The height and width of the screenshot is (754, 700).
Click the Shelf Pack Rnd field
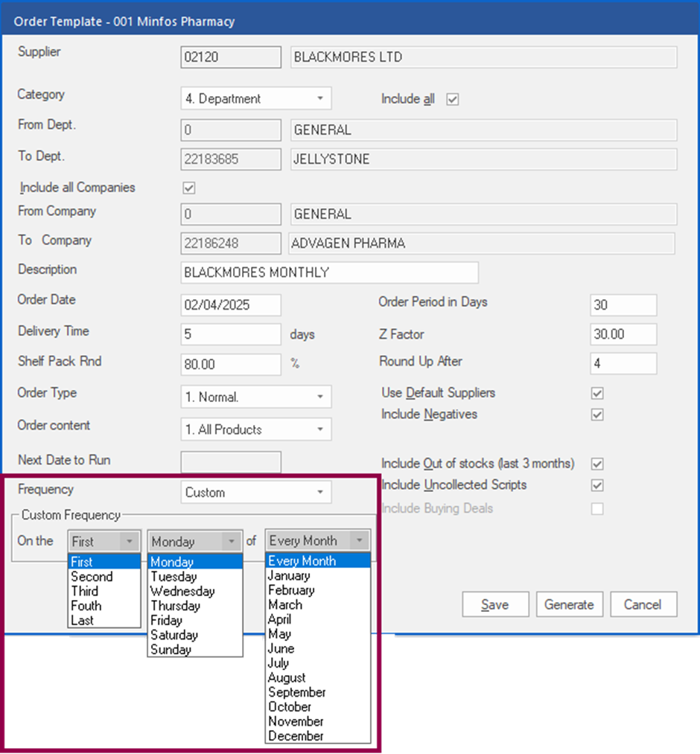pos(231,364)
